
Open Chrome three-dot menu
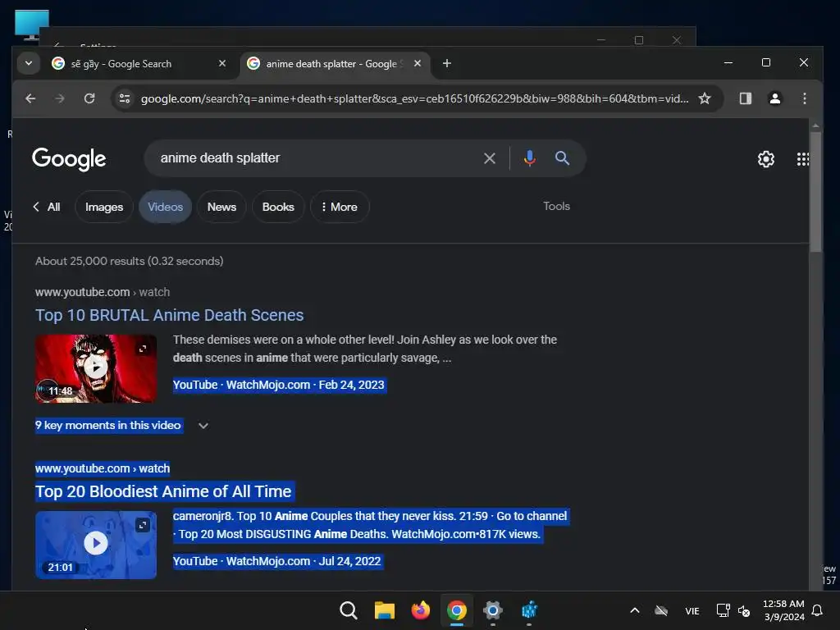[x=804, y=98]
